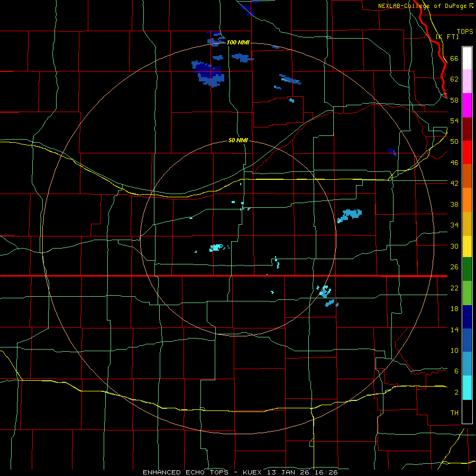
Task: Click the "66" legend value
Action: pos(454,58)
